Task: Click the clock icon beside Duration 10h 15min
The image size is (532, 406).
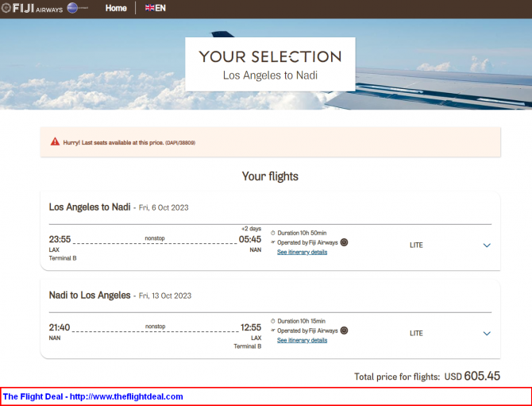Action: [273, 321]
